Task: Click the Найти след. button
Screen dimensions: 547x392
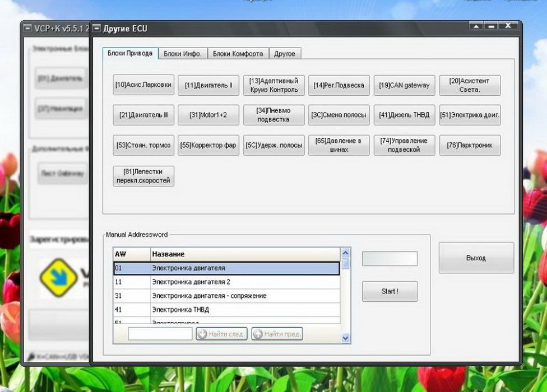Action: click(x=221, y=334)
